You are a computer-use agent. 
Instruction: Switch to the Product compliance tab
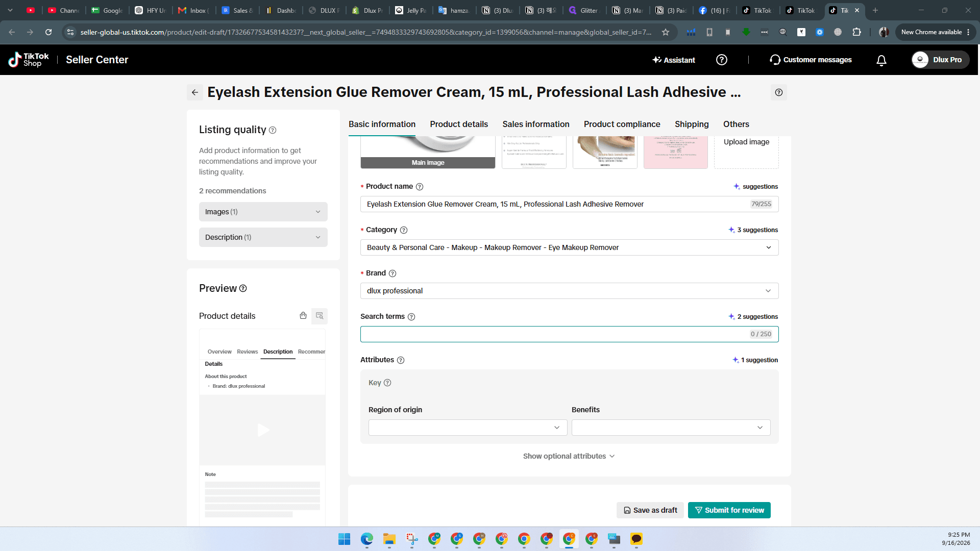click(622, 124)
